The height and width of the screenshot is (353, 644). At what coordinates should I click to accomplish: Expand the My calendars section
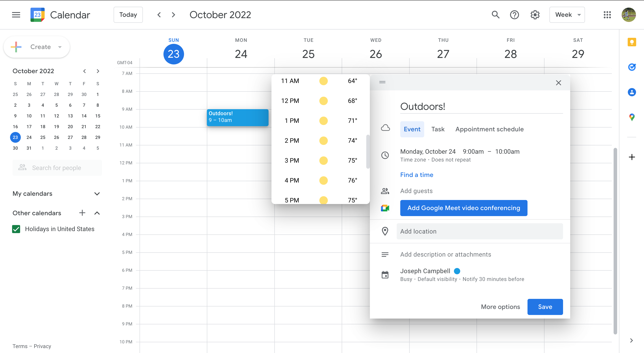tap(97, 194)
